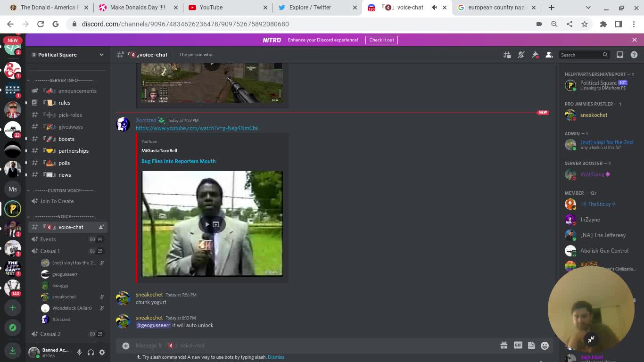Open the boosts channel

(68, 139)
